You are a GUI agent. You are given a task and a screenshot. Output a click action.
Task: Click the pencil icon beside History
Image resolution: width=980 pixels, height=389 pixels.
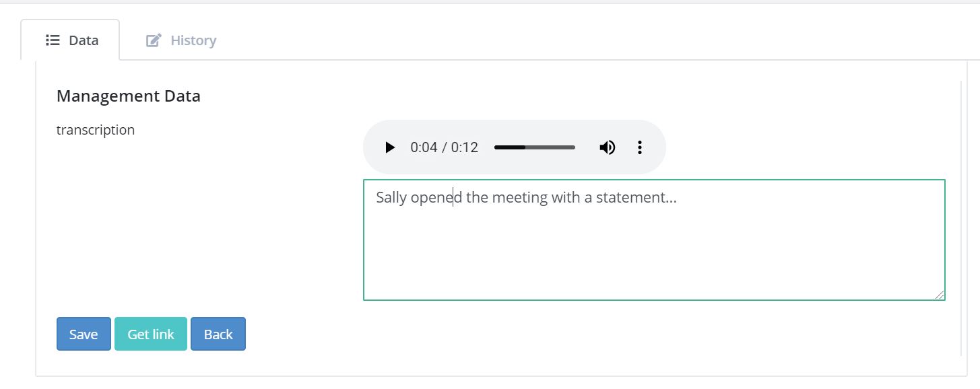[154, 40]
